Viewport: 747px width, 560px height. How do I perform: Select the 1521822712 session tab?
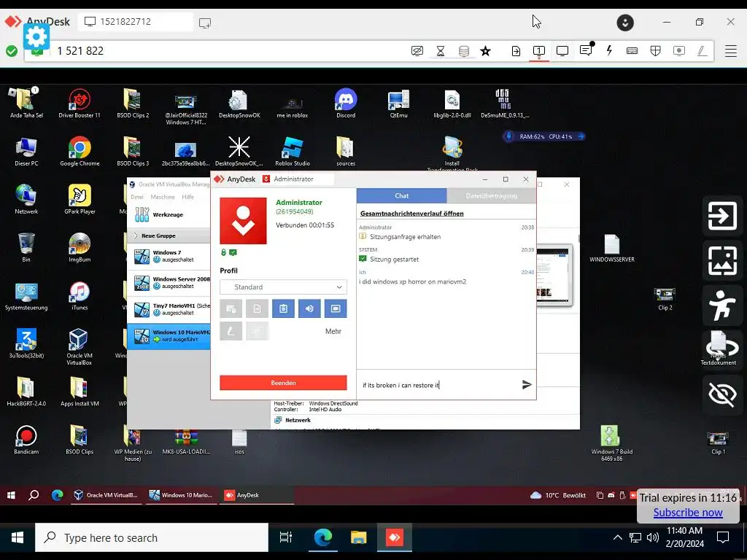pyautogui.click(x=135, y=21)
